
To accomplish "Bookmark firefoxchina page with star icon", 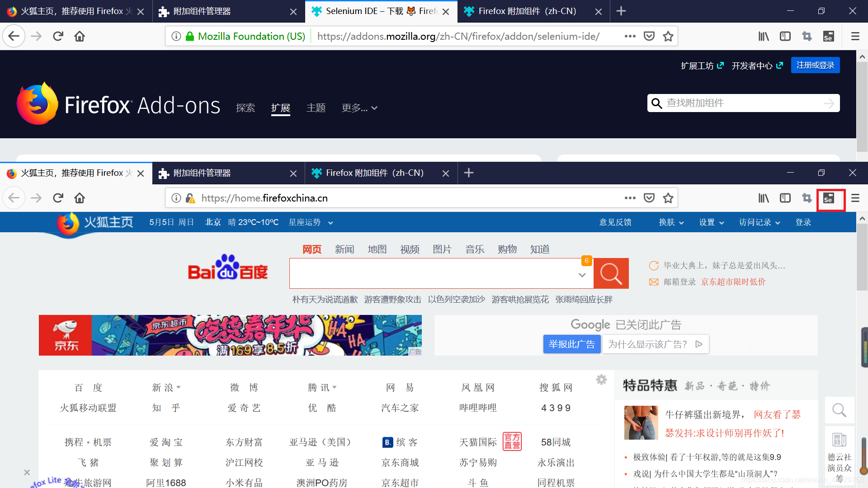I will click(x=668, y=198).
